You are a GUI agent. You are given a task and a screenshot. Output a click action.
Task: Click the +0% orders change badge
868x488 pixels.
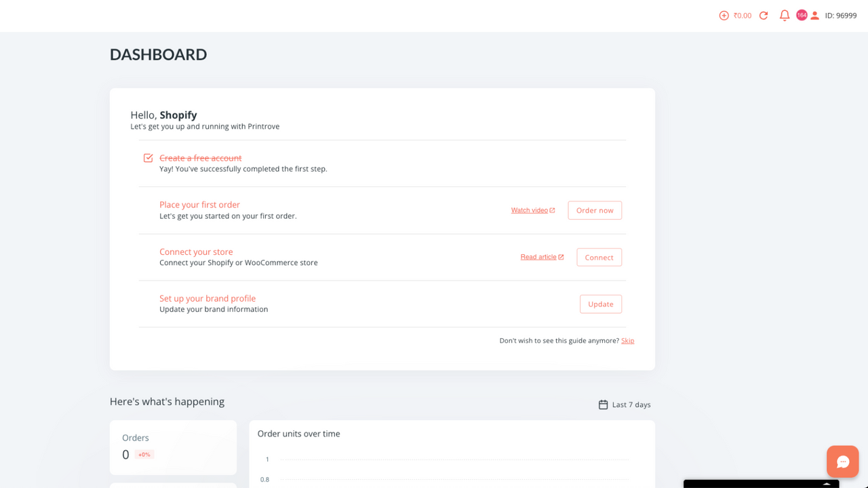tap(144, 455)
